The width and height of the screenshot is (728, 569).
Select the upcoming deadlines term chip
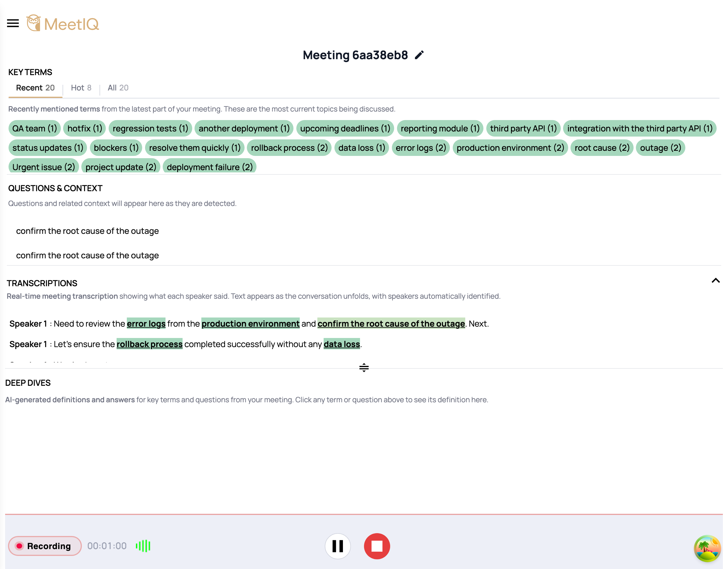[x=345, y=128]
